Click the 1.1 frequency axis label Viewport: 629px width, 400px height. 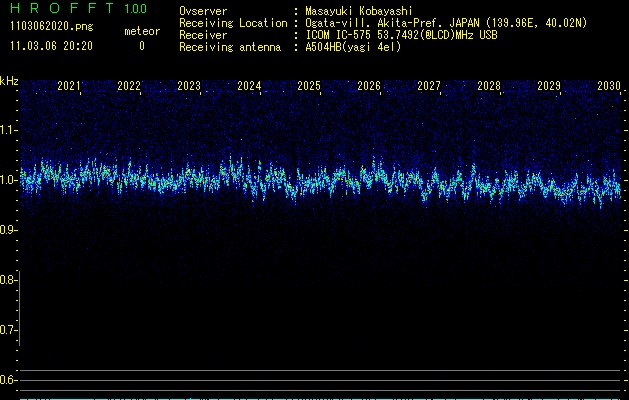click(9, 129)
